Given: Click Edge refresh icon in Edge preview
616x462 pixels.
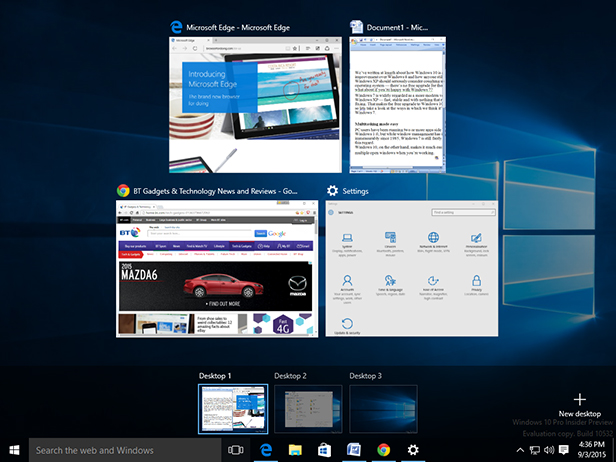Looking at the screenshot, I should click(195, 48).
